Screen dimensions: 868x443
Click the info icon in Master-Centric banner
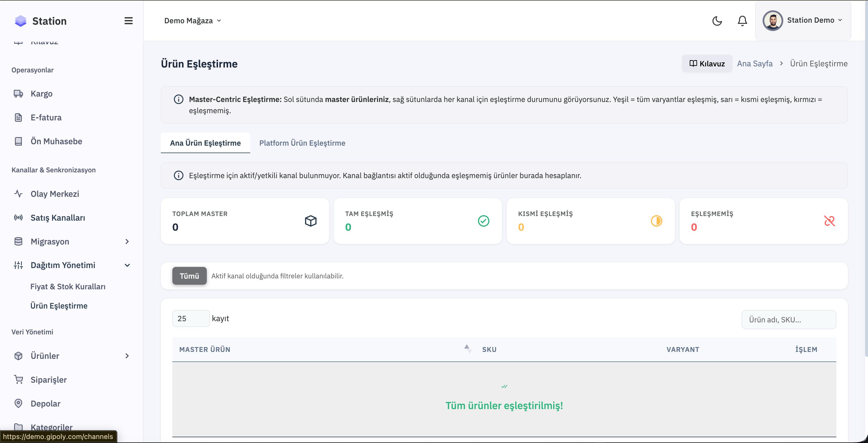(178, 99)
